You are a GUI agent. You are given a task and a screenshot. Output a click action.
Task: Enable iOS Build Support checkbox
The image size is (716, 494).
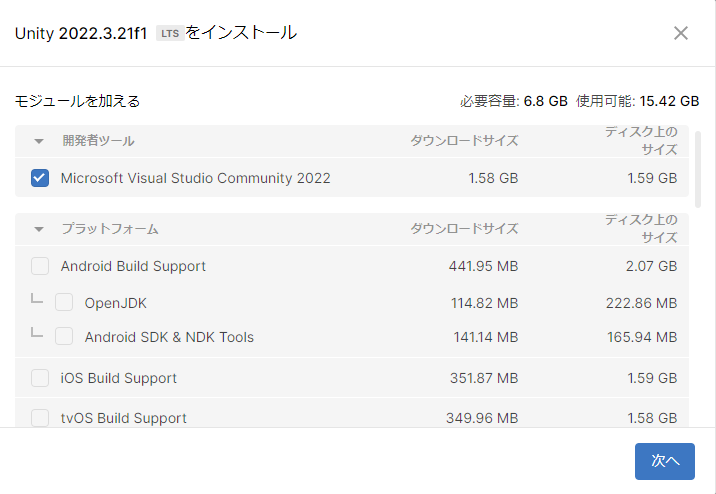40,378
